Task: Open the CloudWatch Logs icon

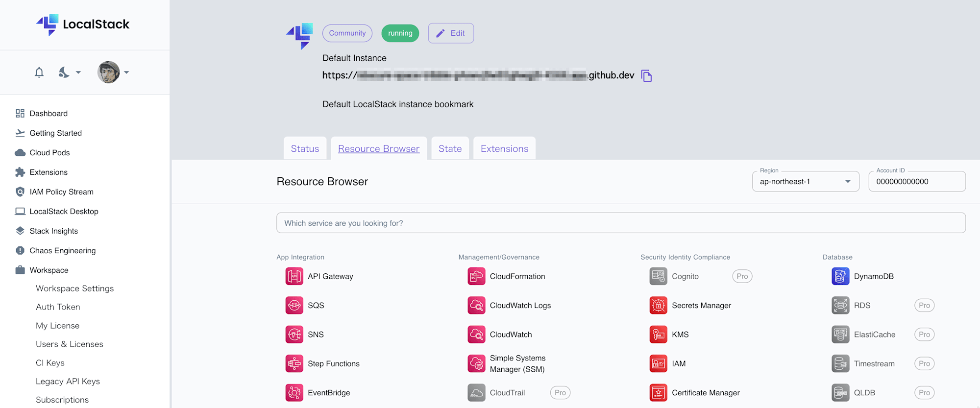Action: pyautogui.click(x=476, y=305)
